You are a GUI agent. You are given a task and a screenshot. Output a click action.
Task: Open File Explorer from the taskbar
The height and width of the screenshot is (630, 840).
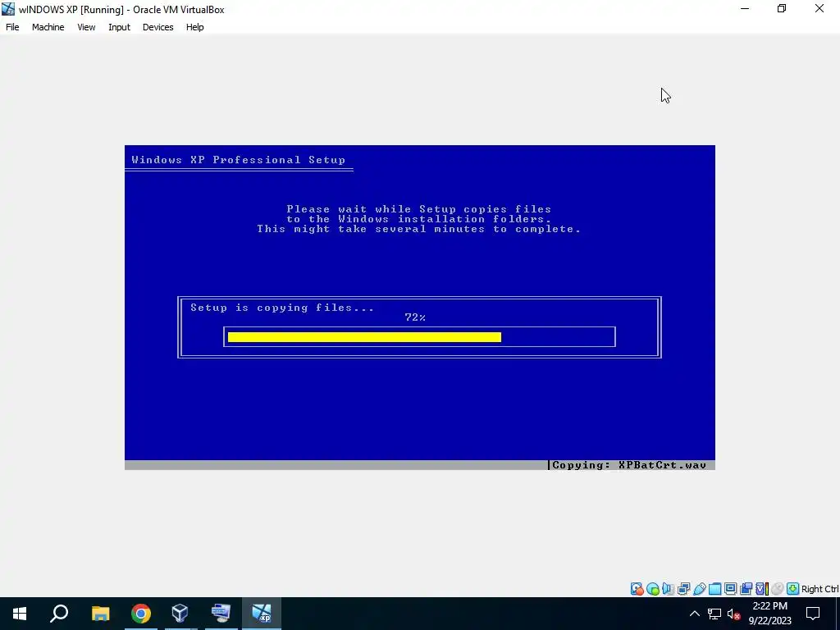point(100,614)
